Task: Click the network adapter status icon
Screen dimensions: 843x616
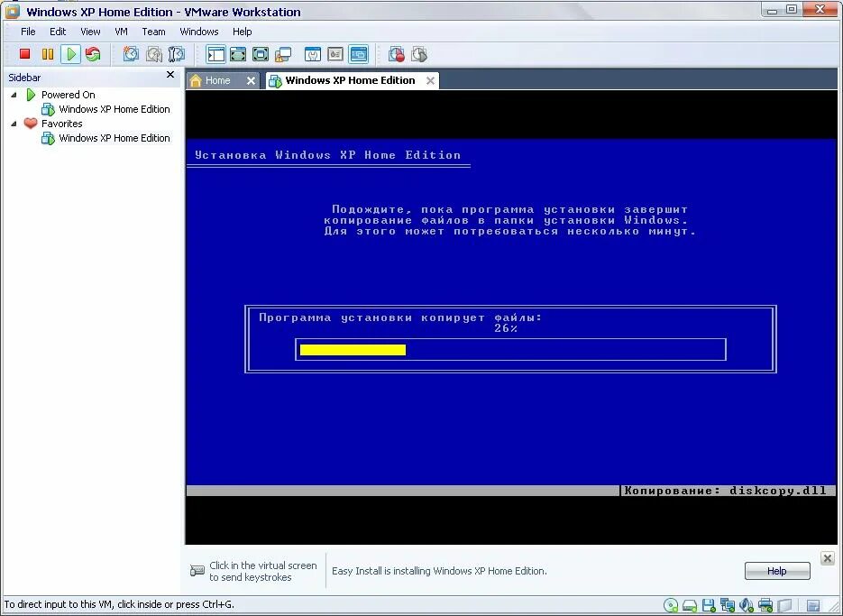Action: [x=727, y=605]
